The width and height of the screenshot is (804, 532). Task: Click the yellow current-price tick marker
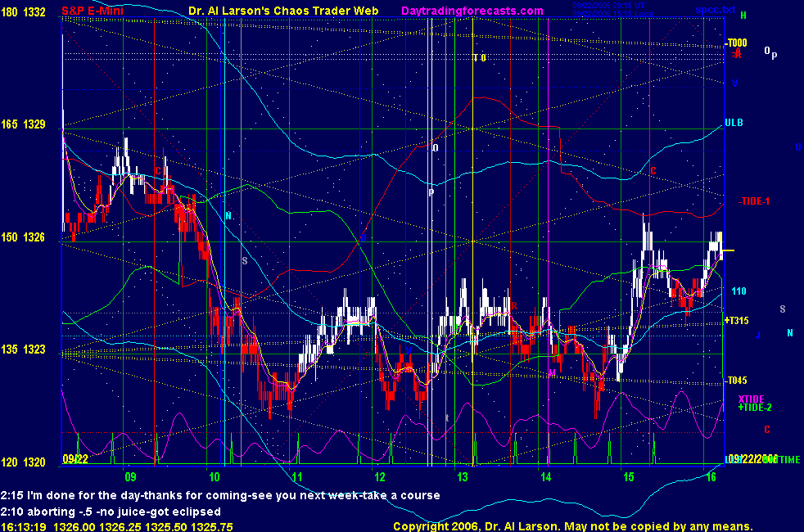729,250
